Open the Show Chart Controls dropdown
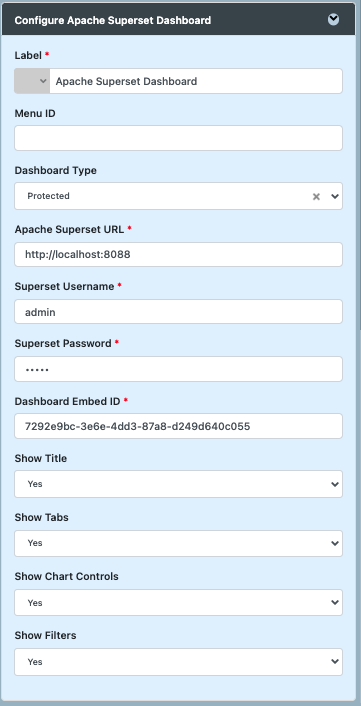This screenshot has height=706, width=361. (178, 602)
